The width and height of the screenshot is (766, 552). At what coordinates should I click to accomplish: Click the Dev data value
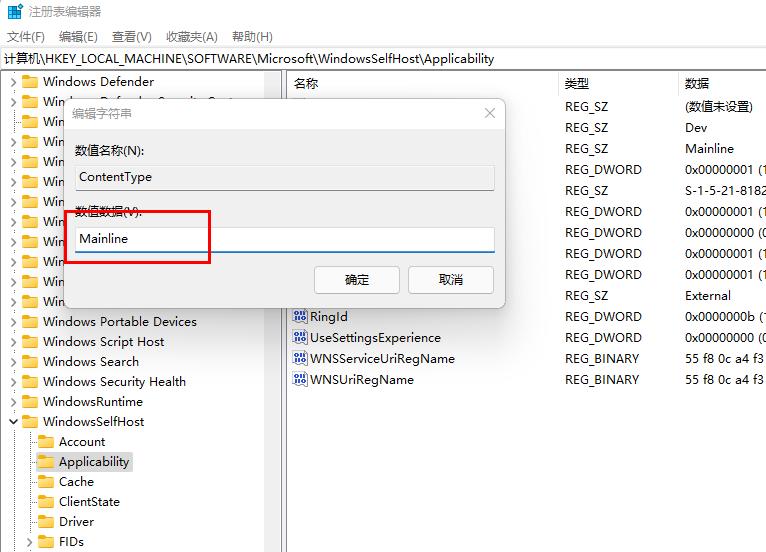click(x=696, y=128)
